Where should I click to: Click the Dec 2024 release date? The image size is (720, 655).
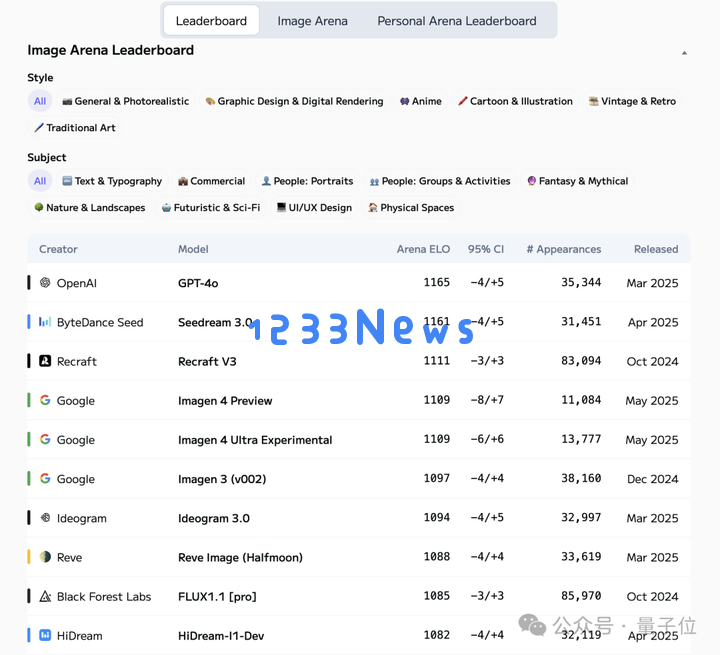pyautogui.click(x=652, y=479)
